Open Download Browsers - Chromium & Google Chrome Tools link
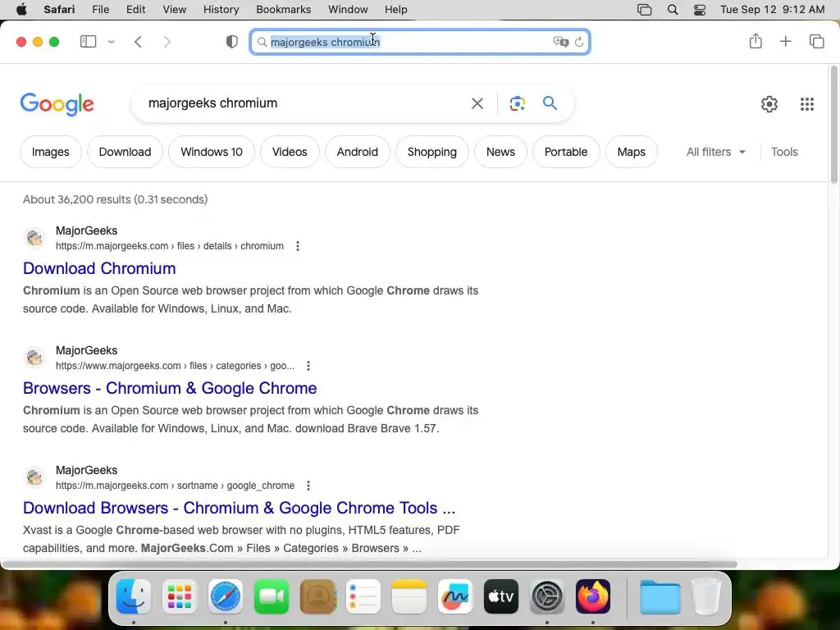840x630 pixels. [239, 508]
